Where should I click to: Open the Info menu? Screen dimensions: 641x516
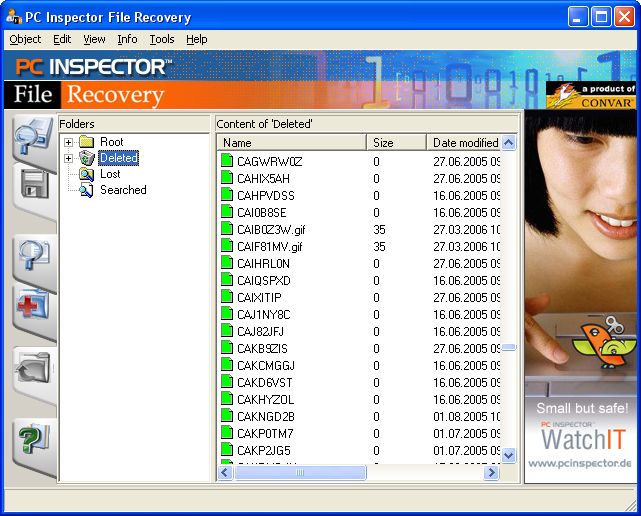[127, 39]
